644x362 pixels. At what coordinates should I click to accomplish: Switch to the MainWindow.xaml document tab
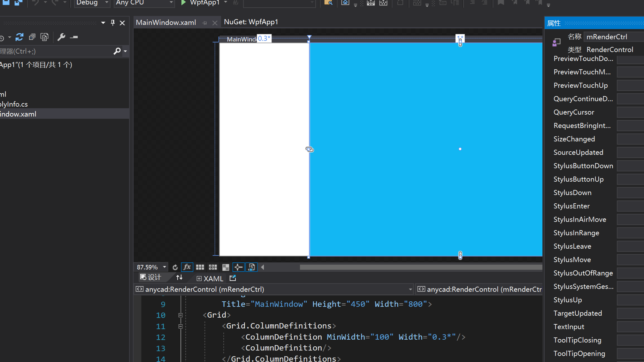pos(166,22)
